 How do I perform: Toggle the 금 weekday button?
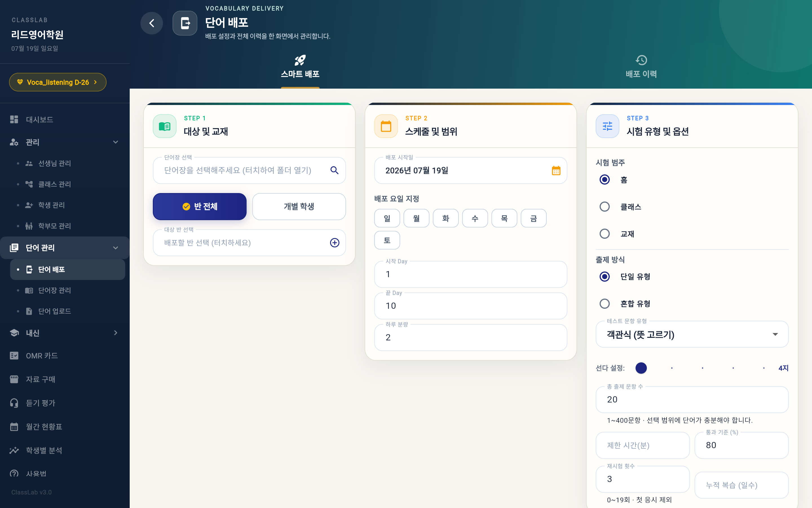pyautogui.click(x=533, y=218)
